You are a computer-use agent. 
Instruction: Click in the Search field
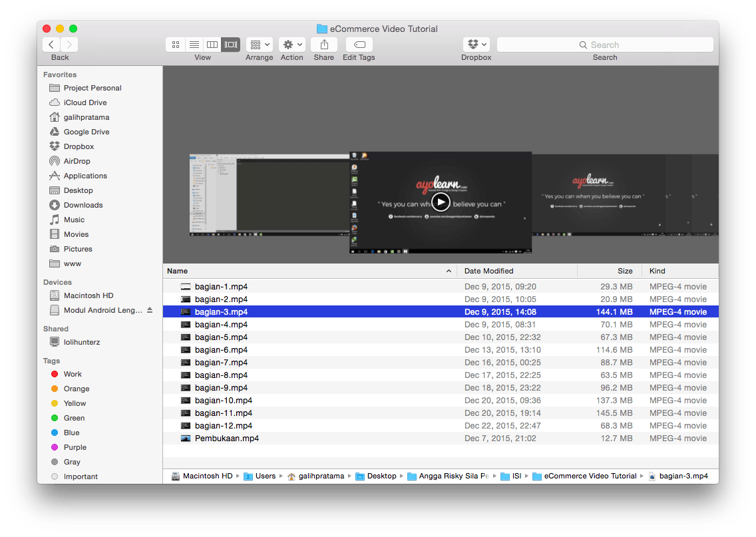tap(605, 45)
